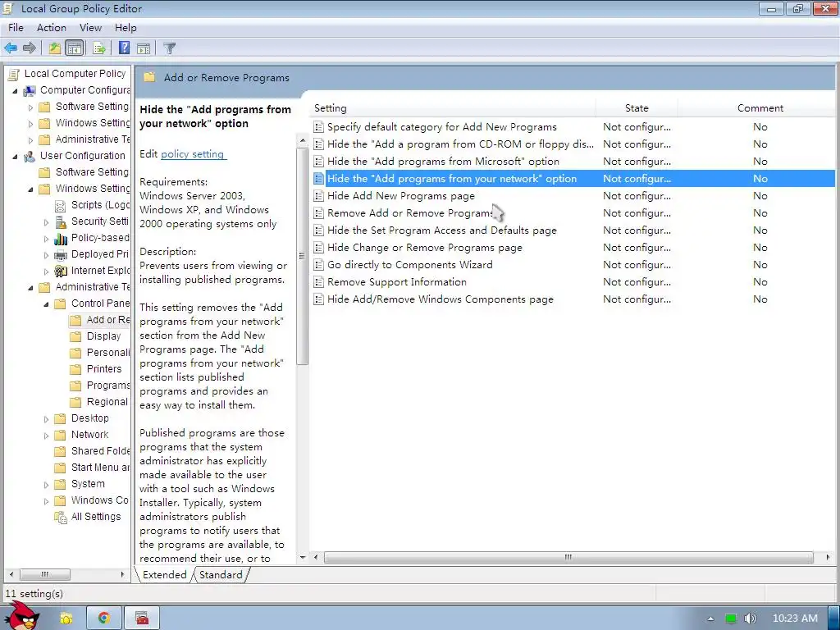Select the Printers folder in tree
This screenshot has height=630, width=840.
coord(96,369)
